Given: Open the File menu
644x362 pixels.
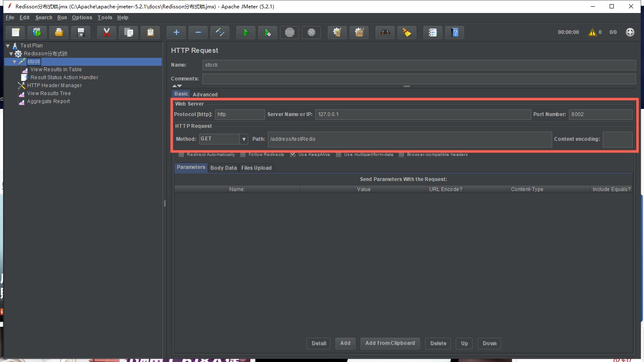Looking at the screenshot, I should tap(10, 18).
